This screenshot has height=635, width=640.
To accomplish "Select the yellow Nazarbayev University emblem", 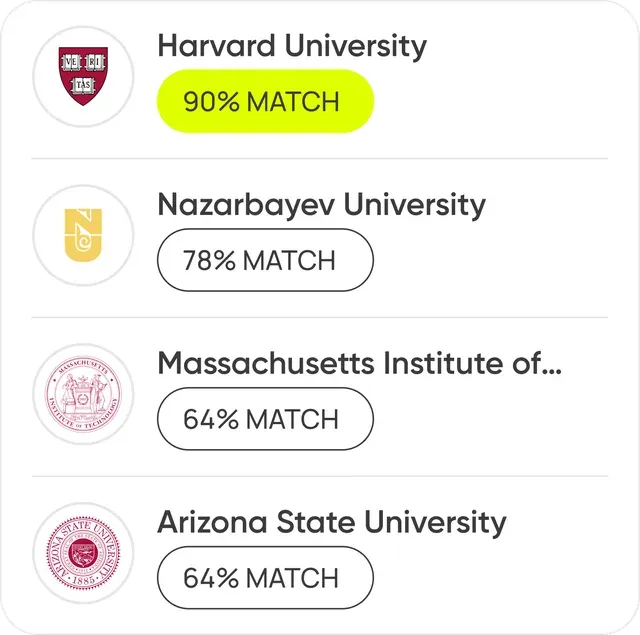I will (83, 235).
